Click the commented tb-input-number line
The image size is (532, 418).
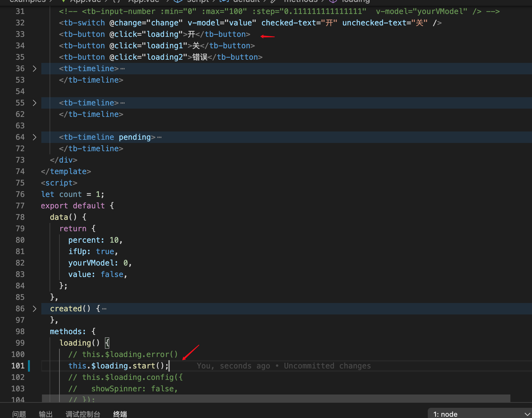tap(279, 11)
